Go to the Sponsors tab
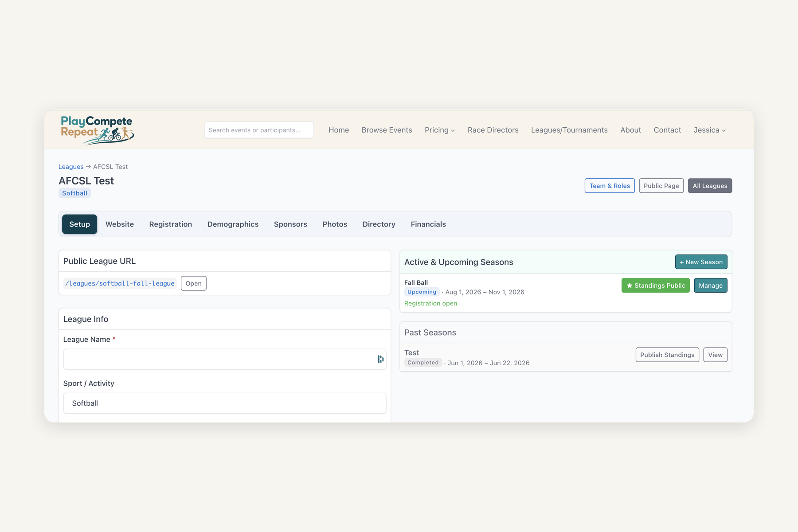 (x=290, y=224)
